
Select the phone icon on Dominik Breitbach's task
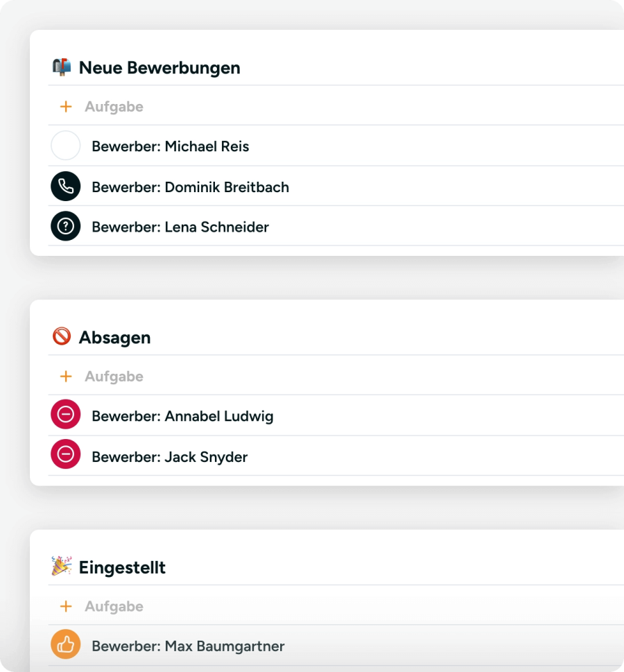pyautogui.click(x=65, y=187)
